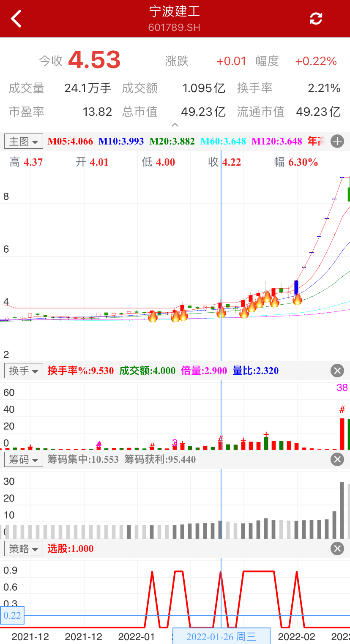Viewport: 350px width, 644px height.
Task: Click the price change +0.01
Action: coord(231,61)
